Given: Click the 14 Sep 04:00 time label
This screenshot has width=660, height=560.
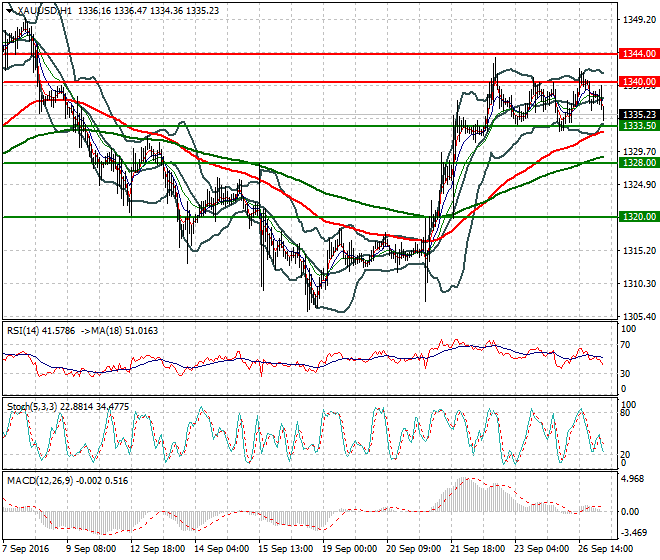Looking at the screenshot, I should [222, 549].
